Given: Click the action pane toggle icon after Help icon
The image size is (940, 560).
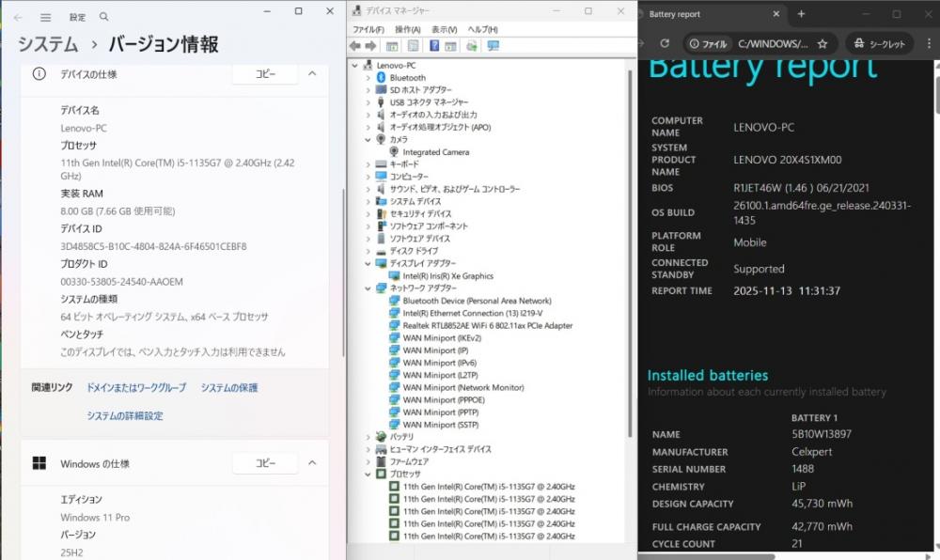Looking at the screenshot, I should click(451, 46).
